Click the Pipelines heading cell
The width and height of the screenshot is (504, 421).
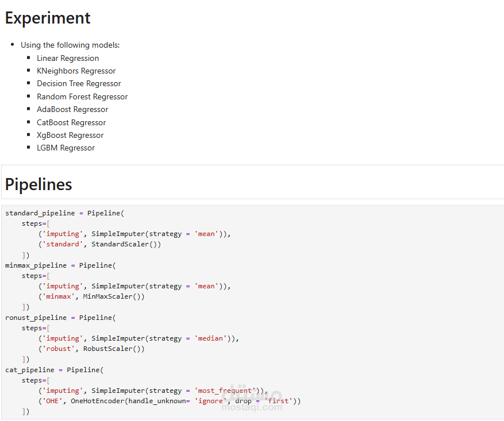39,184
